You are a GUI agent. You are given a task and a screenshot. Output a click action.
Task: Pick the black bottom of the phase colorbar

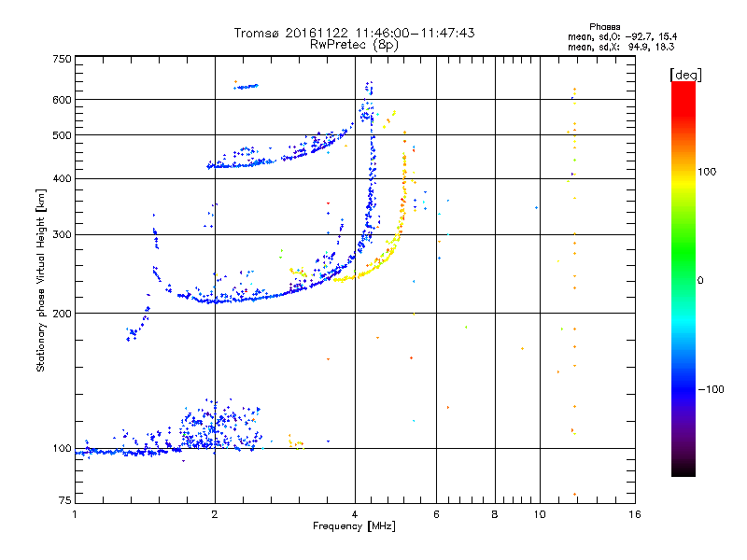point(684,469)
